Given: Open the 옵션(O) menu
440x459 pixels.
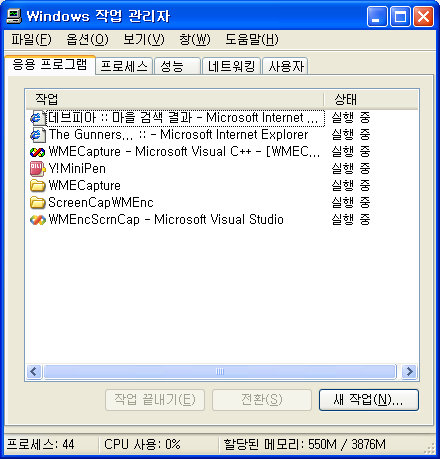Looking at the screenshot, I should (x=87, y=40).
